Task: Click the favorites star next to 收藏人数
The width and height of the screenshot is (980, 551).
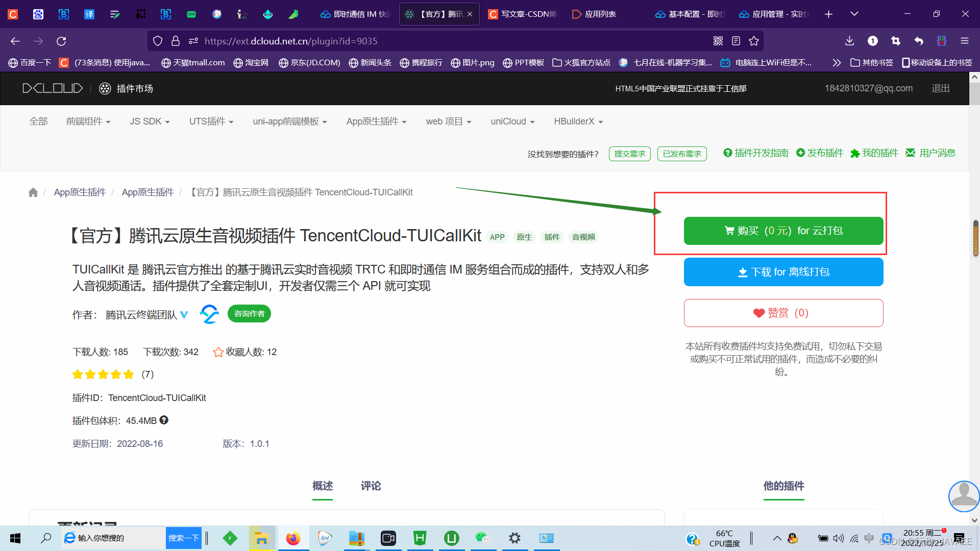Action: click(218, 352)
